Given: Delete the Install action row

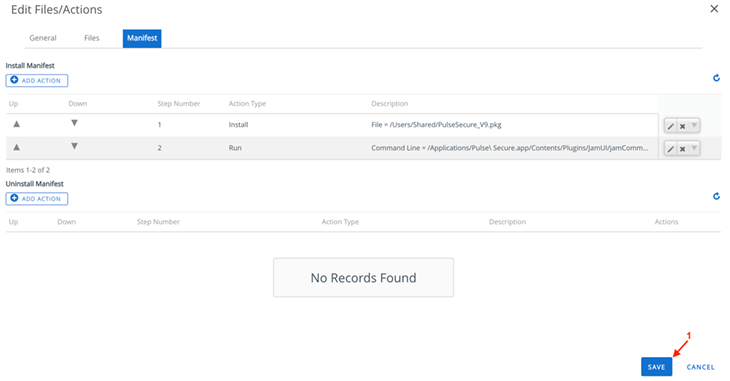Looking at the screenshot, I should click(x=683, y=126).
